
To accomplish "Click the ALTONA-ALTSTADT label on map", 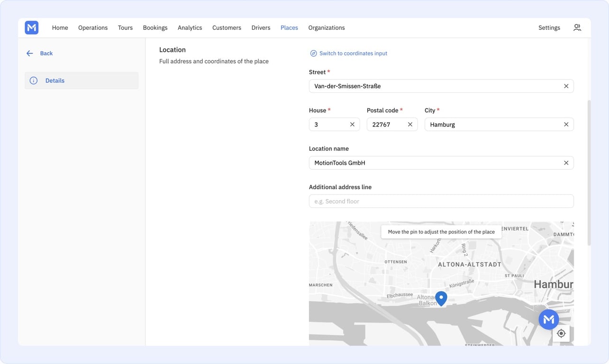I will [470, 264].
